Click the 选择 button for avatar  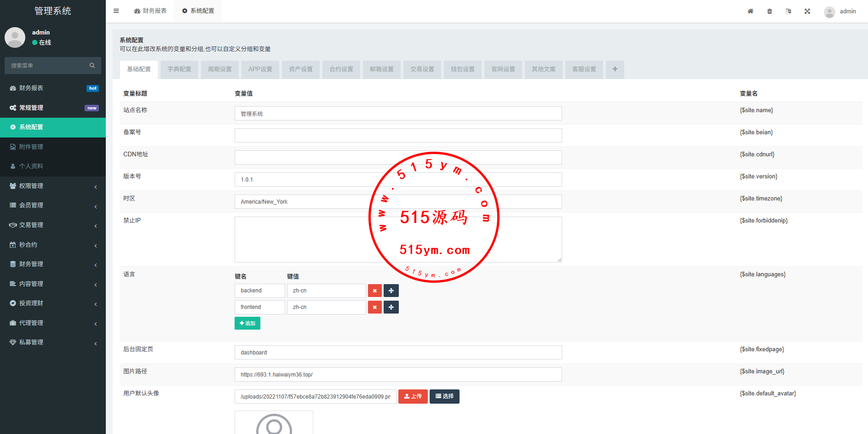click(444, 396)
